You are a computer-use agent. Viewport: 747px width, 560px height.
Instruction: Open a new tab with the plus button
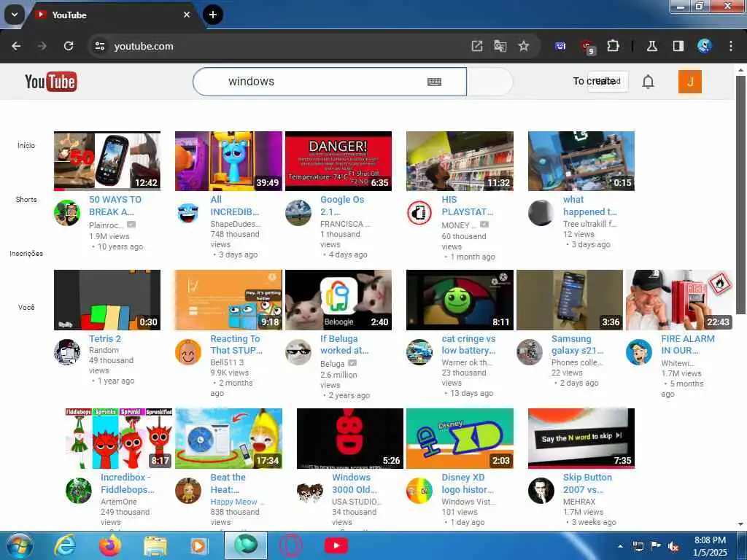coord(213,15)
